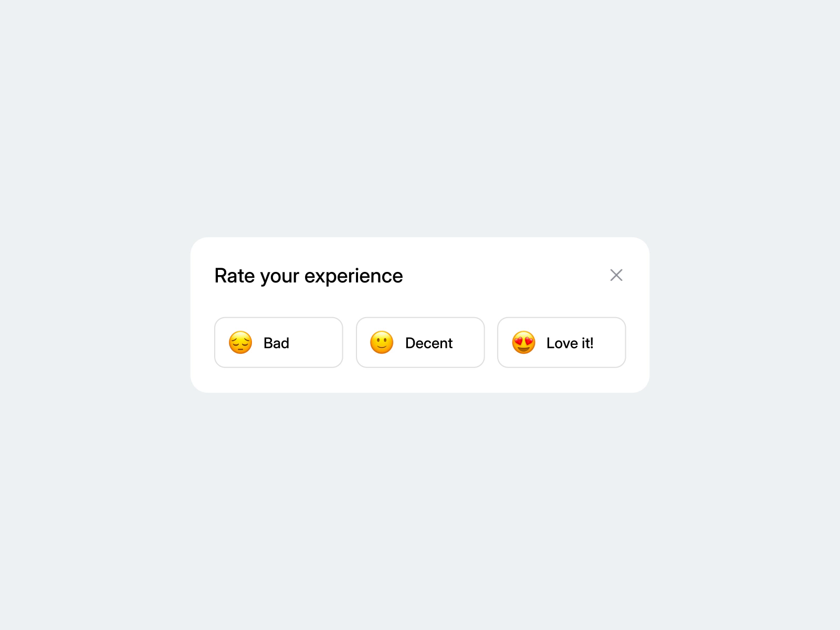Click the Love it! label text

[x=570, y=343]
